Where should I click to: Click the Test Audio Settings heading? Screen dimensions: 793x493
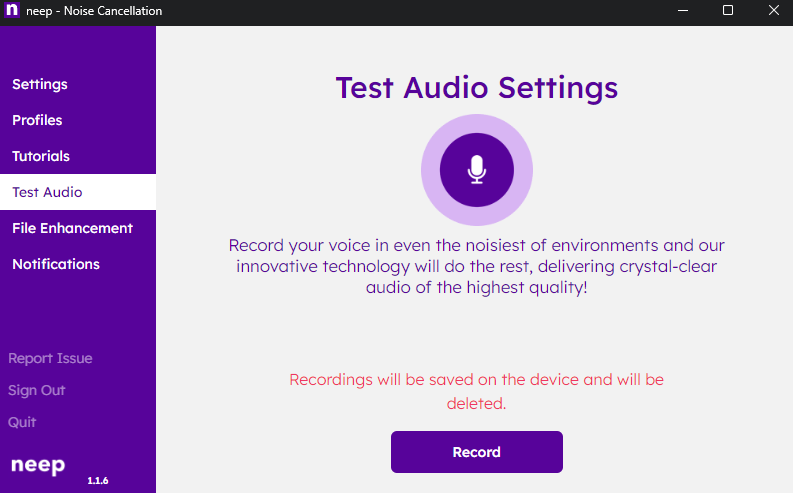click(476, 87)
